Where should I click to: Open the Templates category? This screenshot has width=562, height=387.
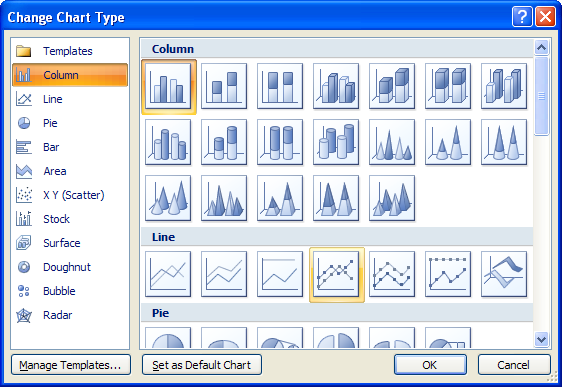point(70,51)
